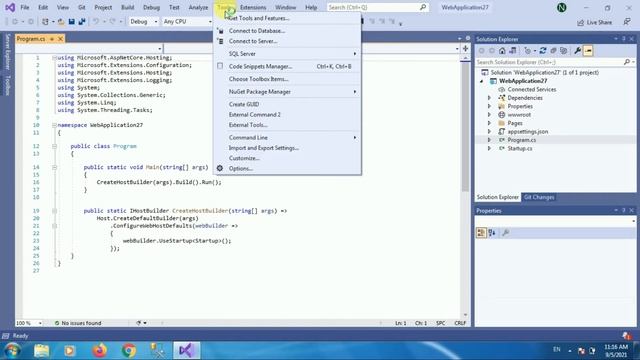This screenshot has width=640, height=360.
Task: Click the Sync/Refresh icon in Solution Explorer
Action: [x=542, y=51]
